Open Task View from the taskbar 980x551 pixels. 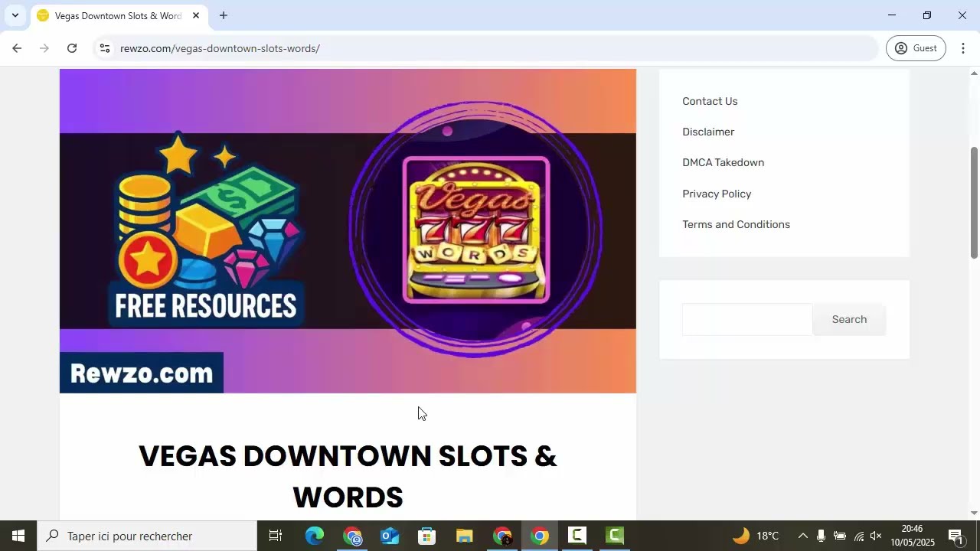276,536
